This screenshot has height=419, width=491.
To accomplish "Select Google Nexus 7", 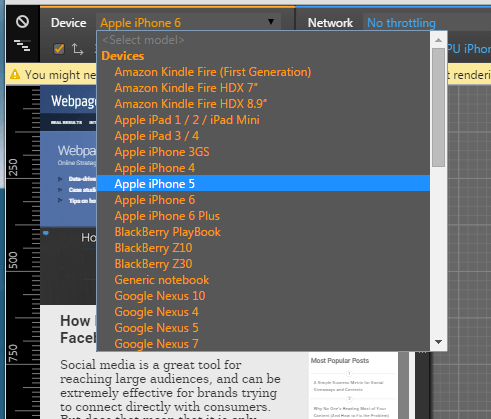I will [263, 343].
